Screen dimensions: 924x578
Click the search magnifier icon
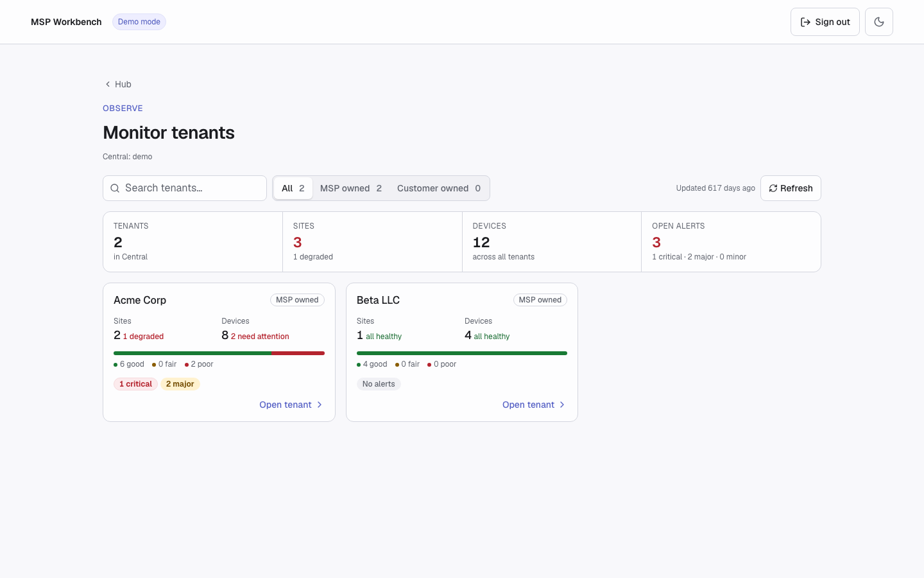coord(115,188)
